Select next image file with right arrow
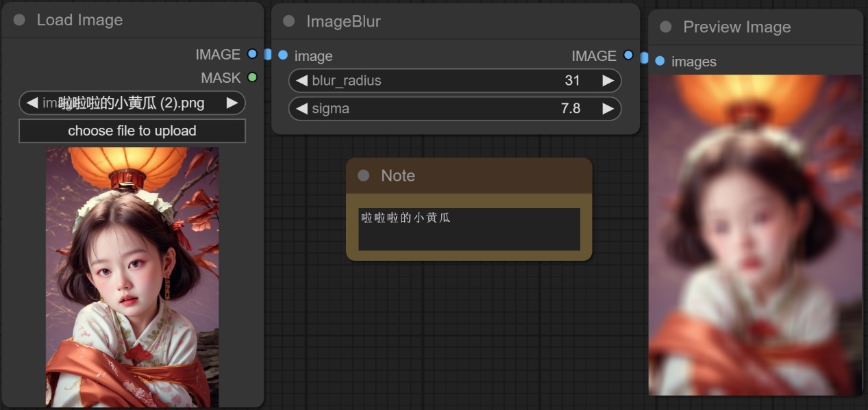The image size is (868, 410). point(232,103)
